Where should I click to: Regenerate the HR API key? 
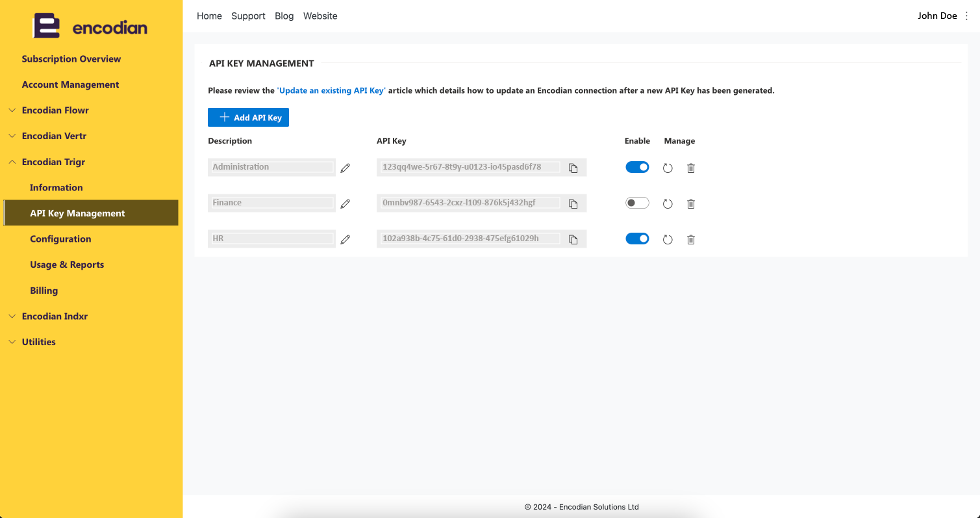pos(668,240)
